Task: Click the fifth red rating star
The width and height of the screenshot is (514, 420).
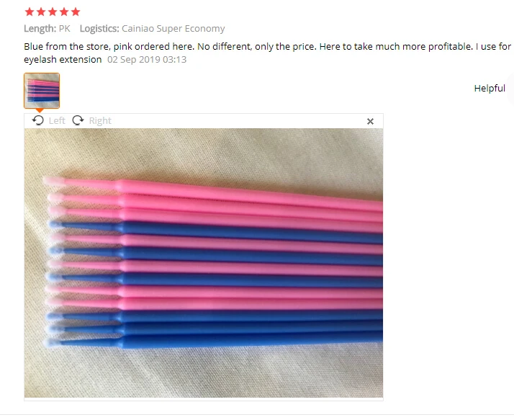Action: pos(76,12)
